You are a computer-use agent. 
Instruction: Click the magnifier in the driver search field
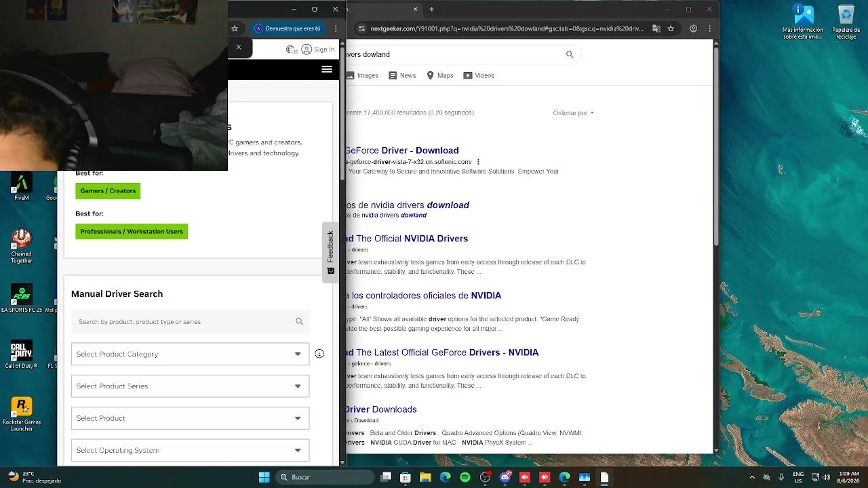point(299,321)
